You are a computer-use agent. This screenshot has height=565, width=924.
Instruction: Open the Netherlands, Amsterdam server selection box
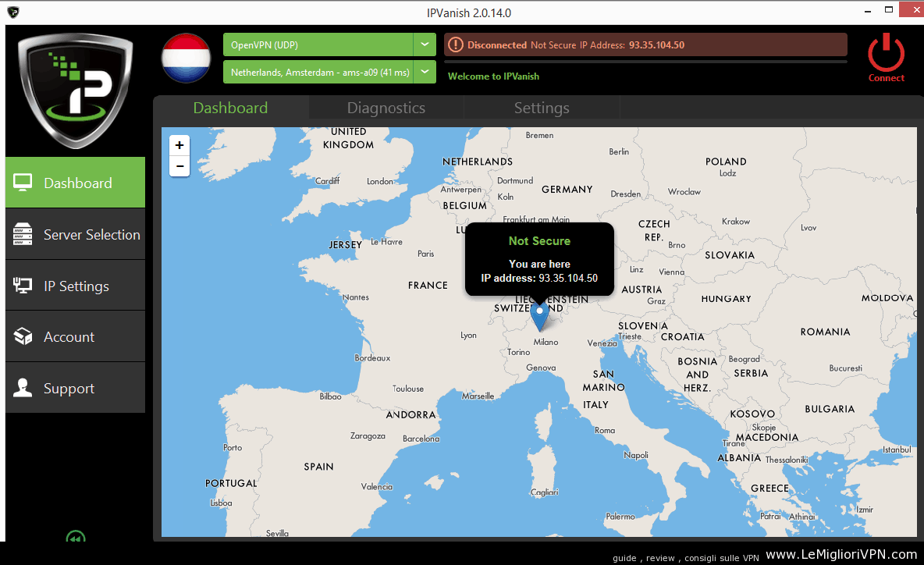pyautogui.click(x=318, y=72)
